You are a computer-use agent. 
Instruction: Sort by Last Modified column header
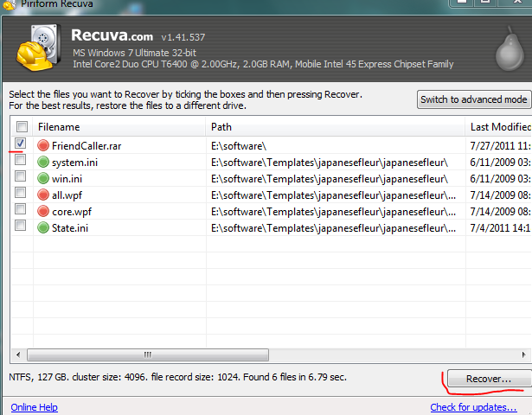point(499,127)
